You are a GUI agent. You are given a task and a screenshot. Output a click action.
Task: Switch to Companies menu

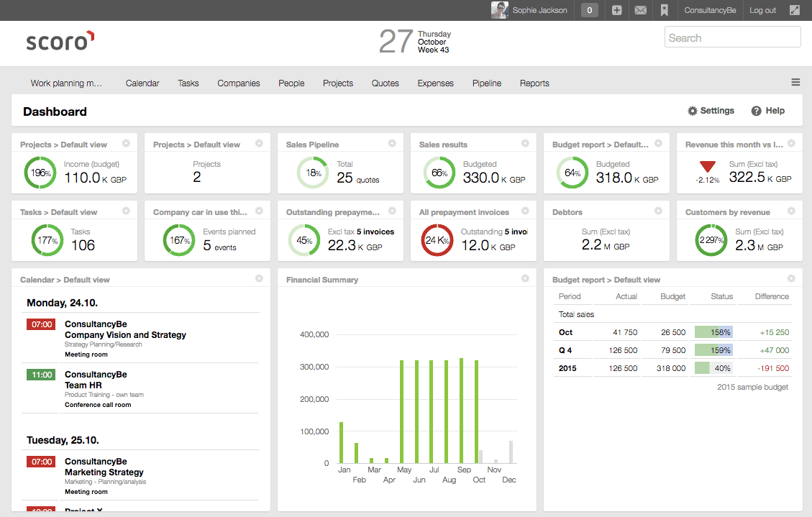point(239,83)
